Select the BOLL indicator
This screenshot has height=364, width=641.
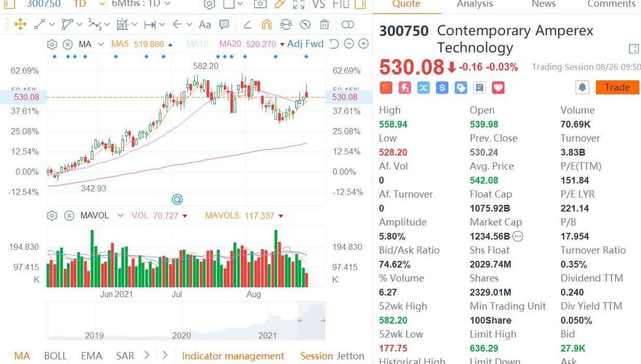point(56,356)
